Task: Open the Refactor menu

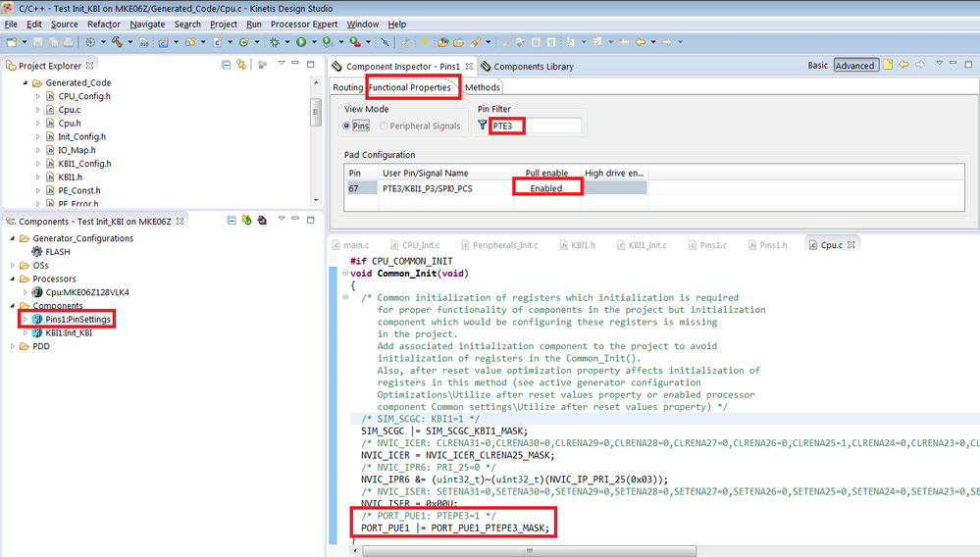Action: (x=104, y=25)
